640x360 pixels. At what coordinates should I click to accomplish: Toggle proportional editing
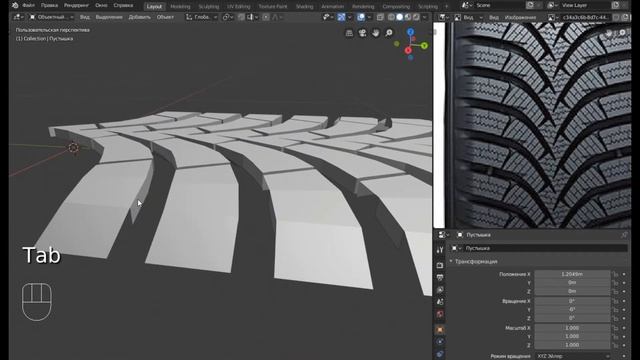[266, 17]
